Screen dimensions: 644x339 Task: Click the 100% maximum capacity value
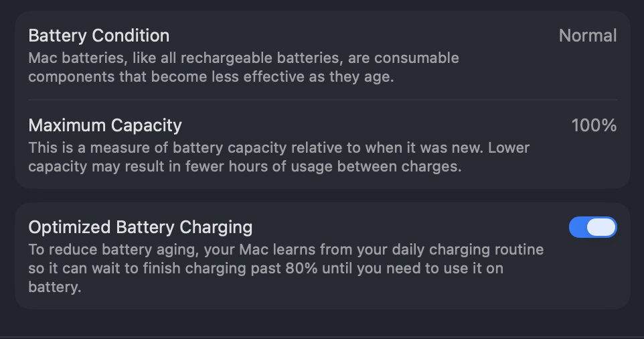594,125
